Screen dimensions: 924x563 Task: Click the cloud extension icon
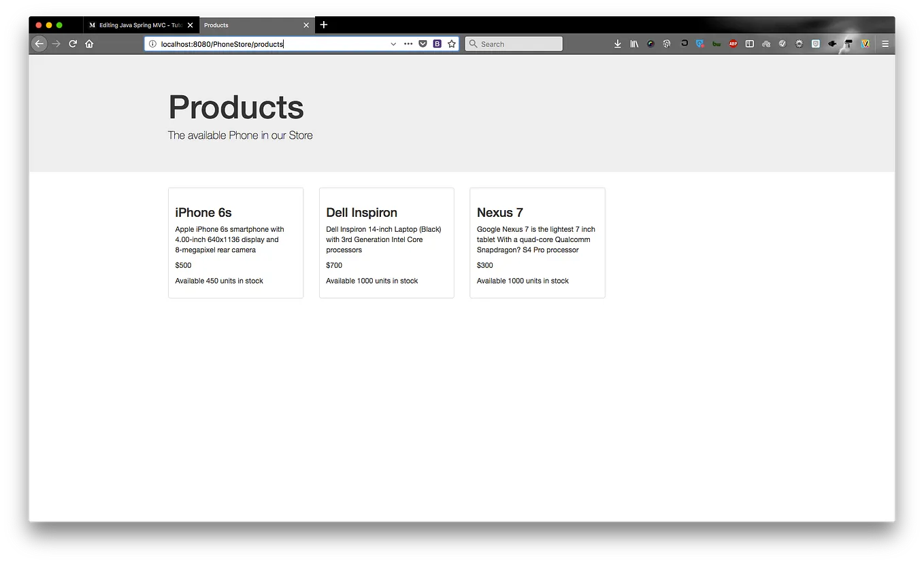click(766, 44)
